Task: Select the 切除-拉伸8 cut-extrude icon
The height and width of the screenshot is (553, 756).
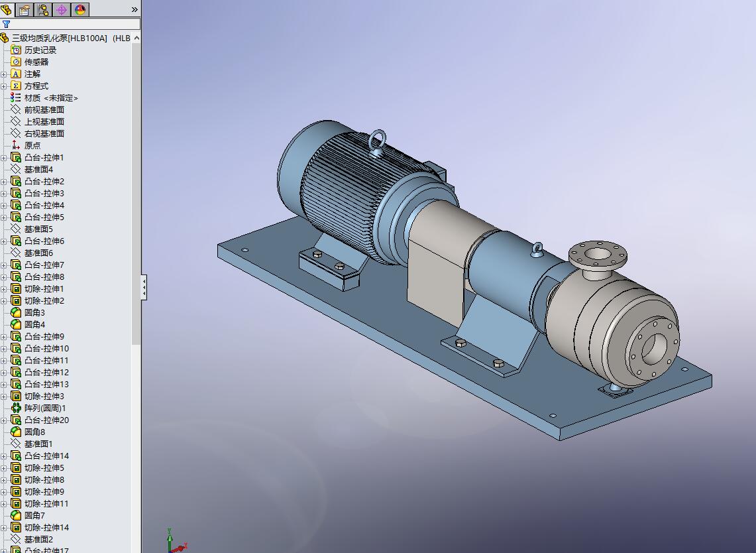Action: (x=16, y=479)
